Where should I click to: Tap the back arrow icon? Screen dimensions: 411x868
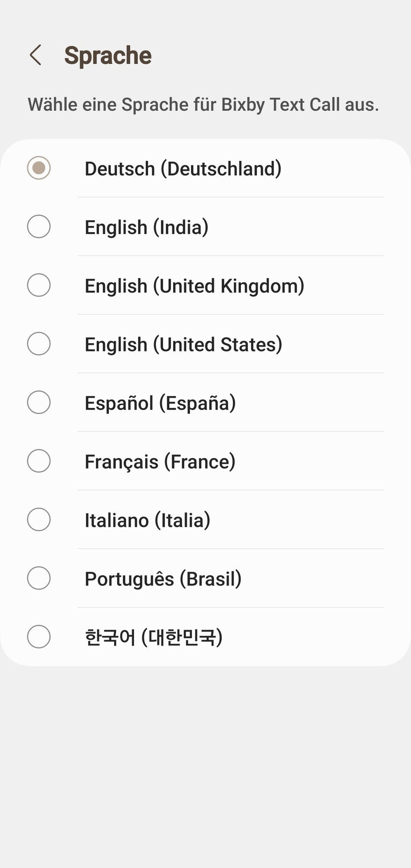tap(36, 55)
